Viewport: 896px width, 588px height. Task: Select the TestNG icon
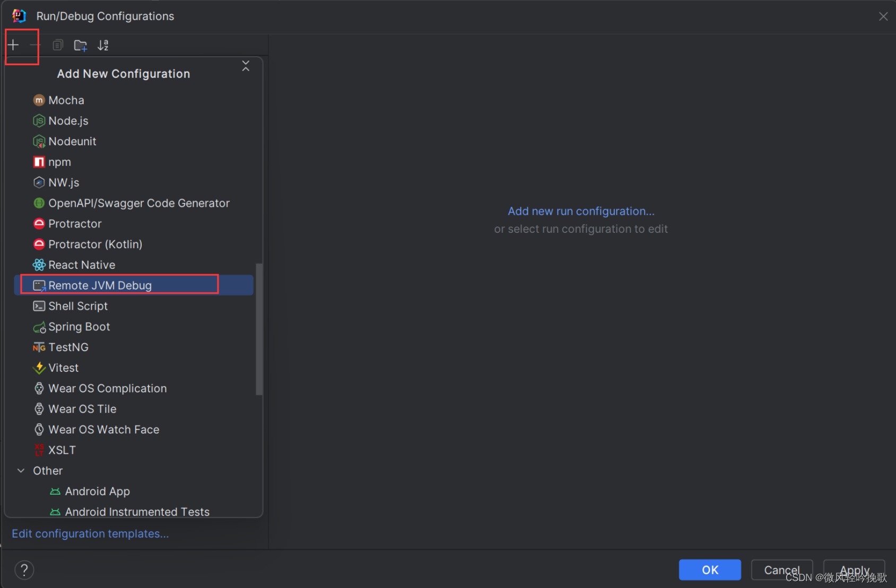point(39,347)
